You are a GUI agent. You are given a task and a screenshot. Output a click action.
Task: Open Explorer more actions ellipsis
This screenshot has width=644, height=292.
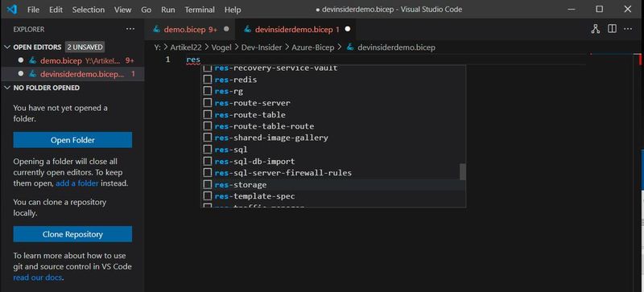tap(130, 29)
